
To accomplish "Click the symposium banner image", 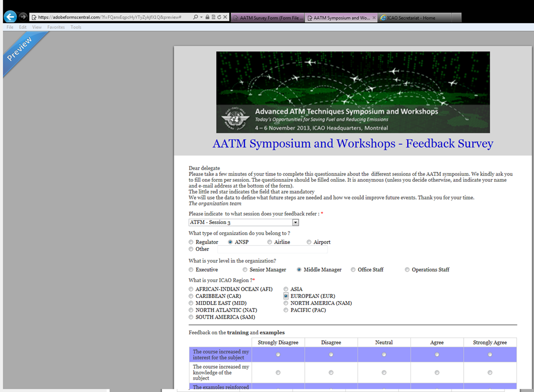I will point(353,92).
